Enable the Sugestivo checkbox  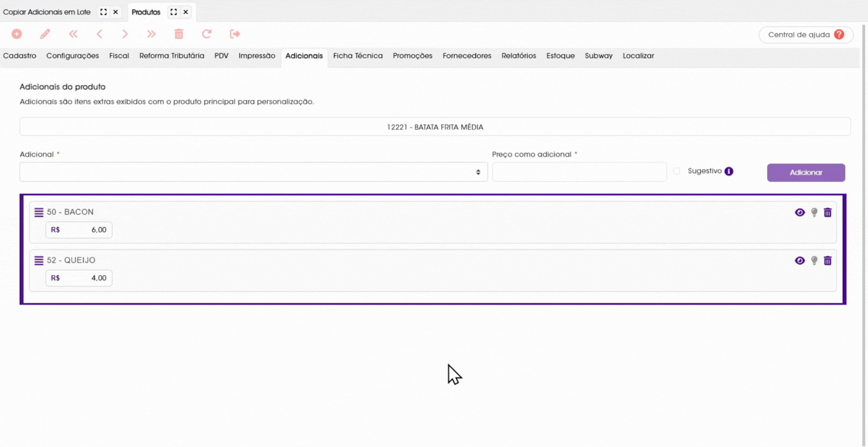click(x=677, y=171)
